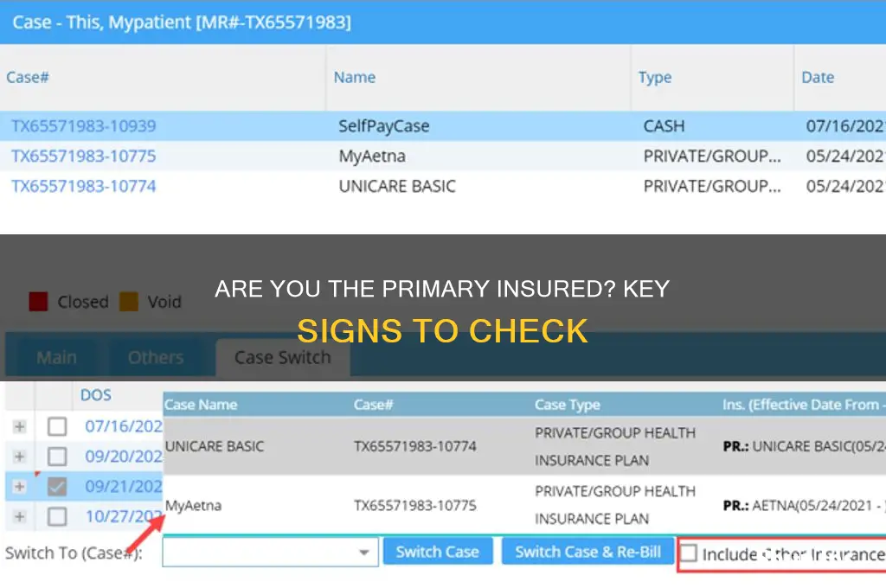886x588 pixels.
Task: Open the 10/27 DOS date link
Action: point(124,516)
